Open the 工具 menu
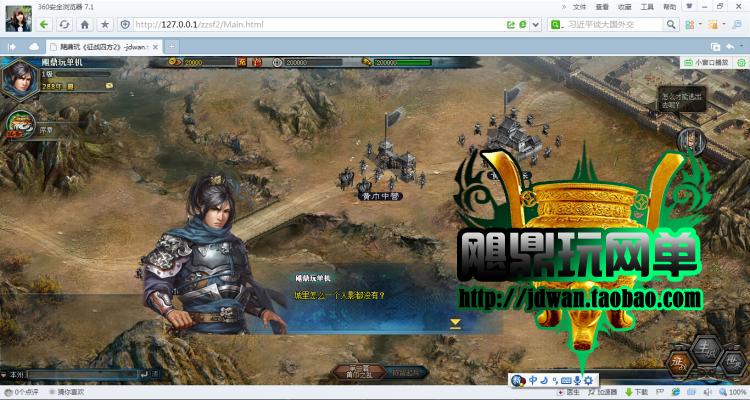The height and width of the screenshot is (400, 750). tap(647, 6)
